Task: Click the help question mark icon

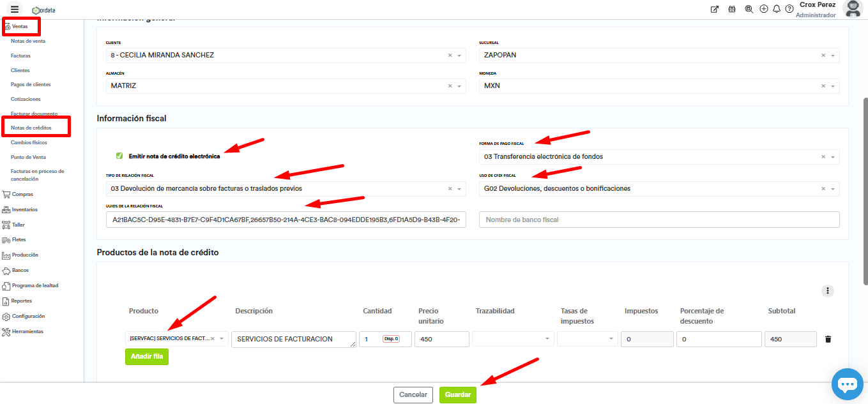Action: click(789, 9)
